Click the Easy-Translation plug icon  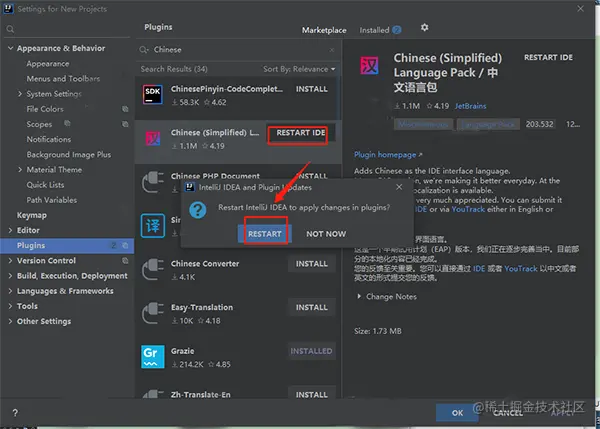pyautogui.click(x=153, y=313)
